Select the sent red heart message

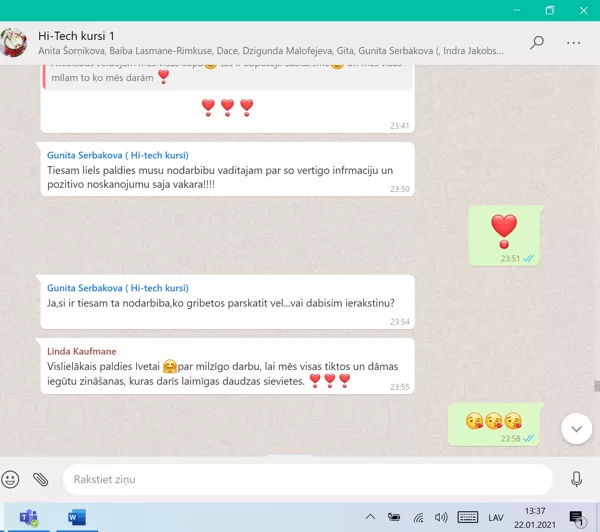504,235
